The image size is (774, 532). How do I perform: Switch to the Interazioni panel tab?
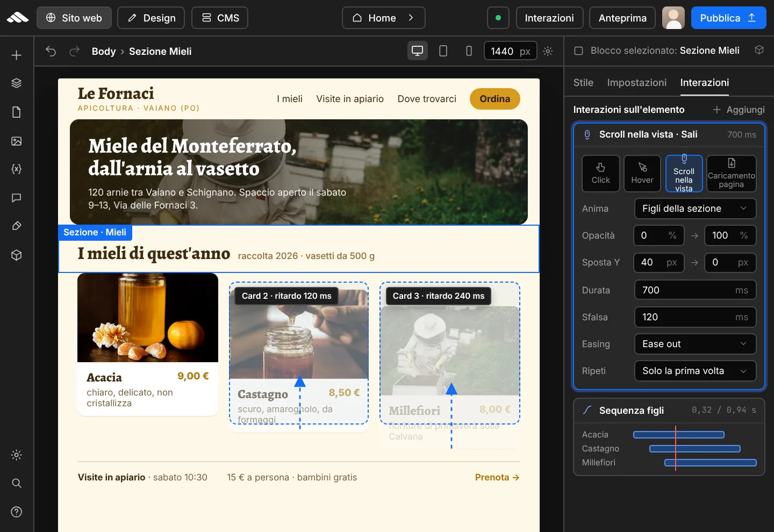[x=705, y=82]
